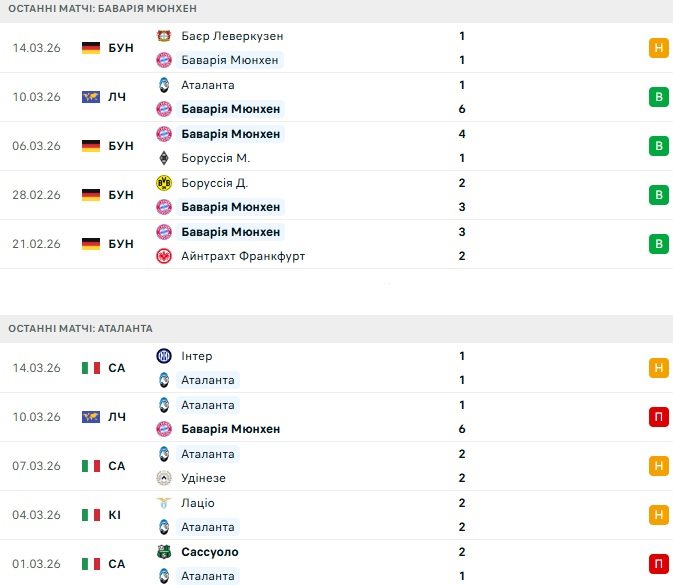This screenshot has width=673, height=585.
Task: Click the Eintracht Frankfurt club logo
Action: (164, 256)
